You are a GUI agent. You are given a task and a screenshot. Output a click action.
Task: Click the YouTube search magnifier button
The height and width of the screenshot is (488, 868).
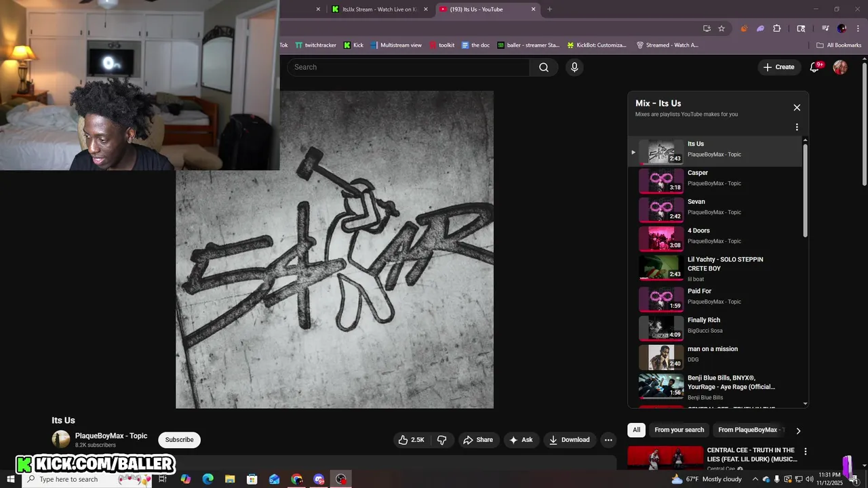coord(544,67)
